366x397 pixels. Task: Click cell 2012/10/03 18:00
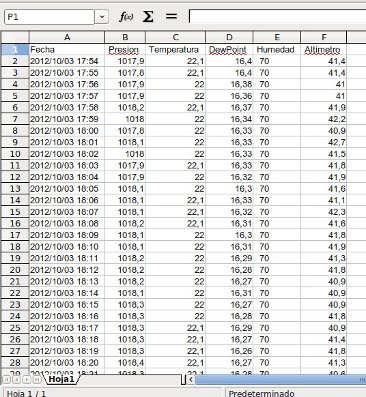pyautogui.click(x=67, y=131)
